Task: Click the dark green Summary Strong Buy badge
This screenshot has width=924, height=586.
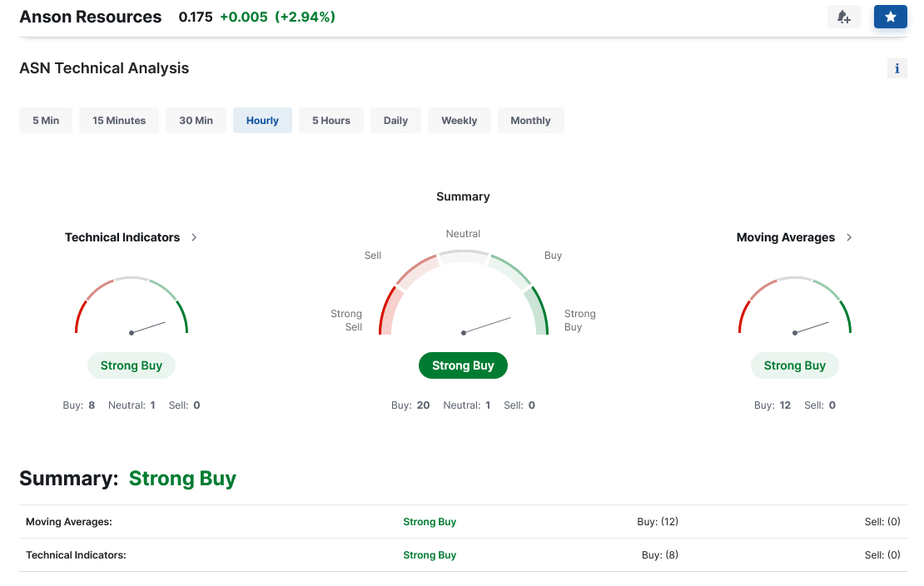Action: [463, 365]
